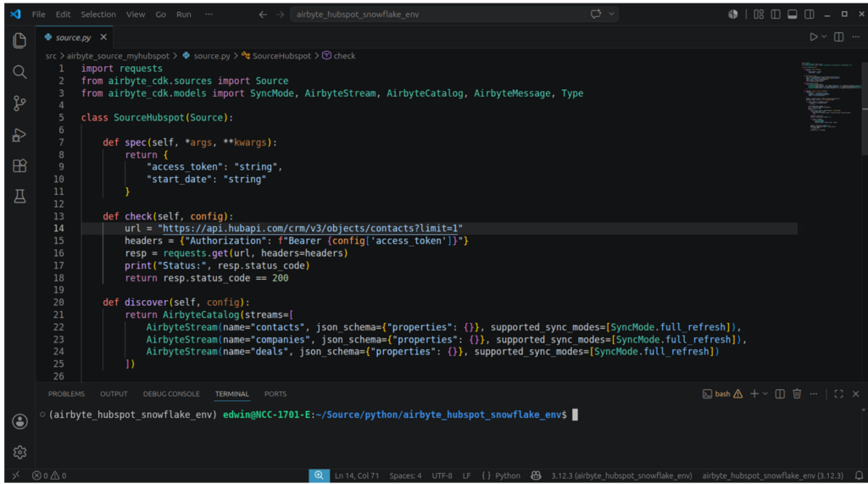
Task: Toggle the bottom Panel visibility
Action: [793, 14]
